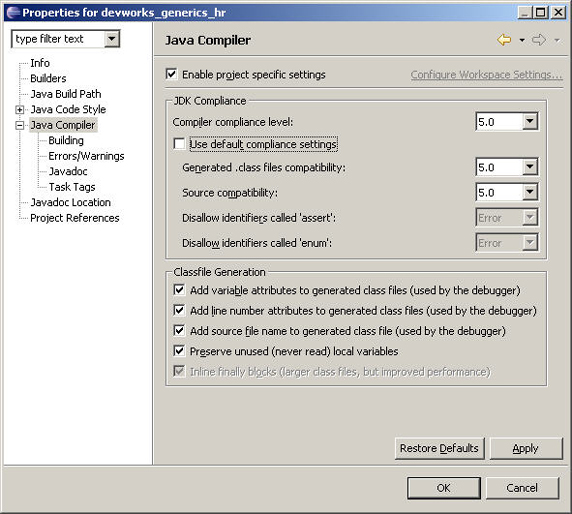572x514 pixels.
Task: Open the Source compatibility dropdown
Action: tap(530, 192)
